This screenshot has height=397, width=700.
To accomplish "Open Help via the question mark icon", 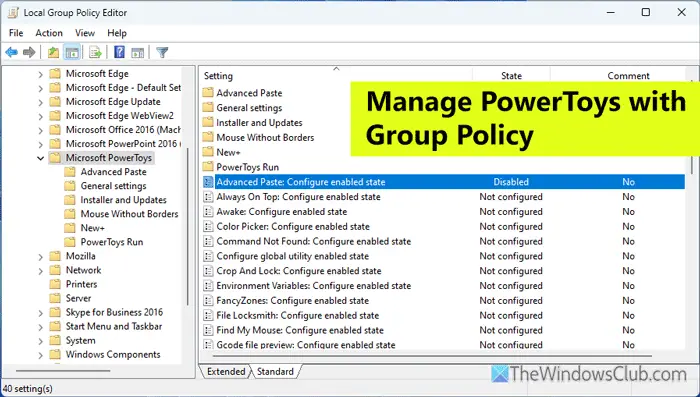I will tap(119, 52).
